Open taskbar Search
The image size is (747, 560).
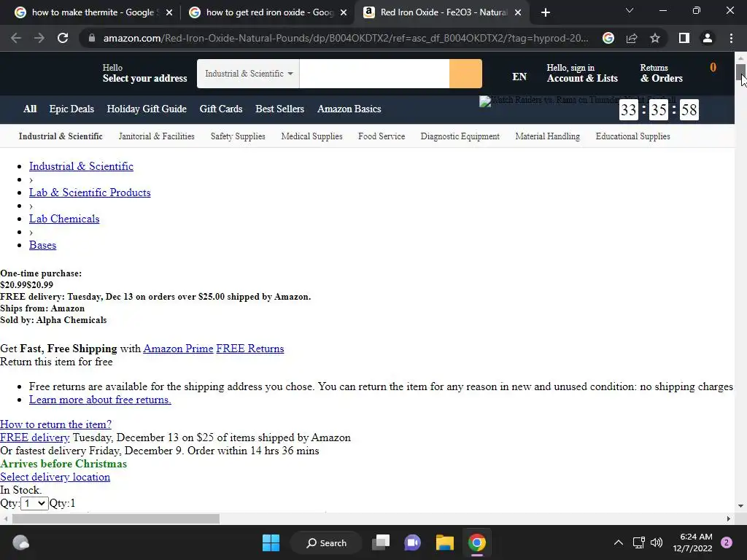327,542
